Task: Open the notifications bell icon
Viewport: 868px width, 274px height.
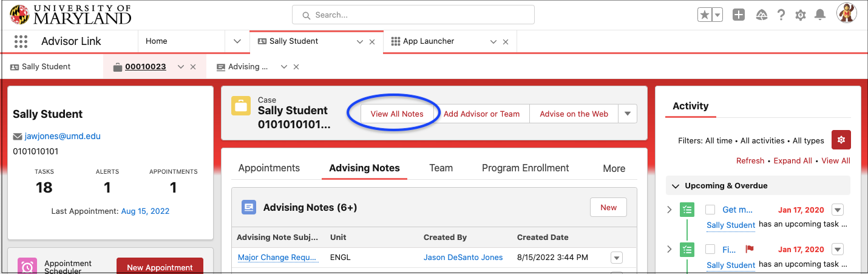Action: (x=820, y=15)
